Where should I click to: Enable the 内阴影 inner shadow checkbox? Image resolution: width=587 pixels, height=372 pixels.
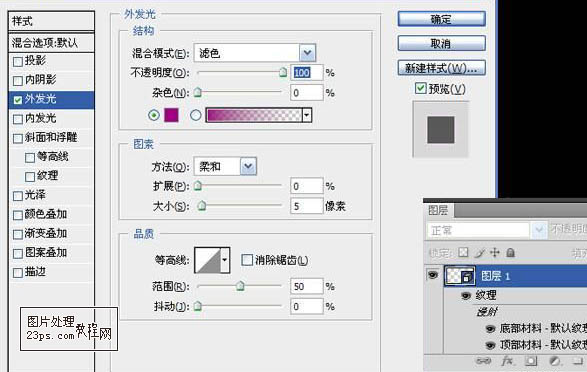click(18, 81)
